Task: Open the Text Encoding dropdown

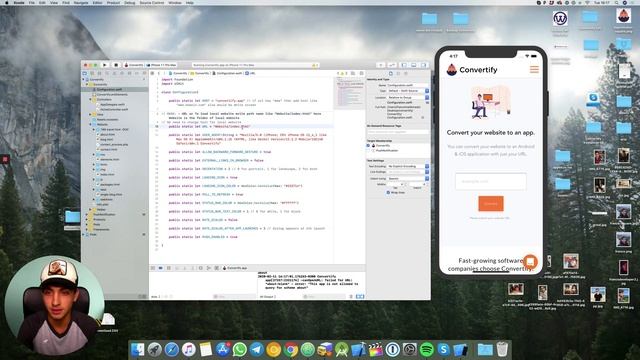Action: pyautogui.click(x=408, y=167)
